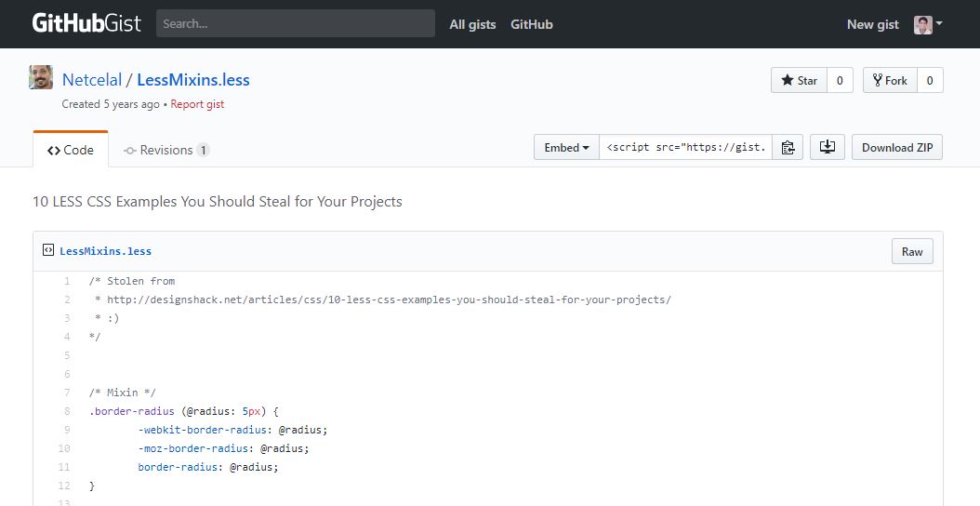Click LessMixins.less file header link
980x506 pixels.
coord(106,251)
